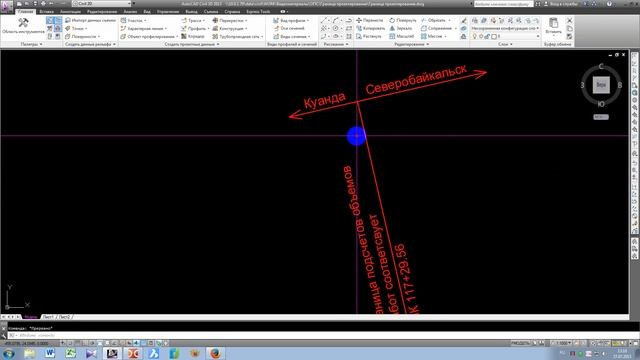The image size is (640, 360).
Task: Open the help question mark icon
Action: click(x=609, y=4)
